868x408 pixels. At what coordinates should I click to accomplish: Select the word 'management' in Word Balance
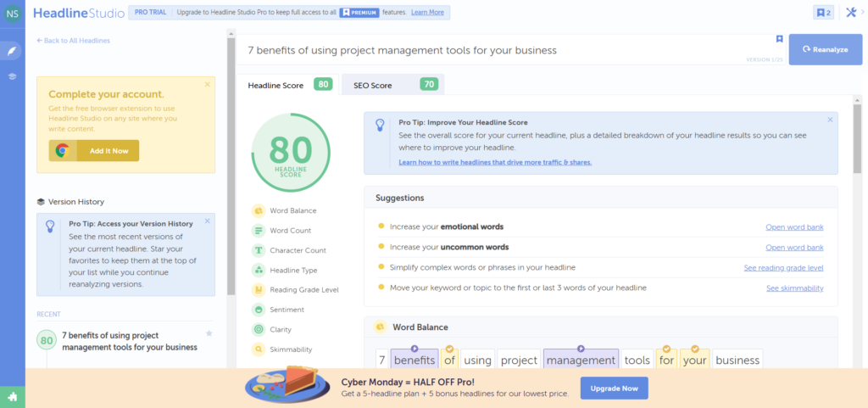581,360
